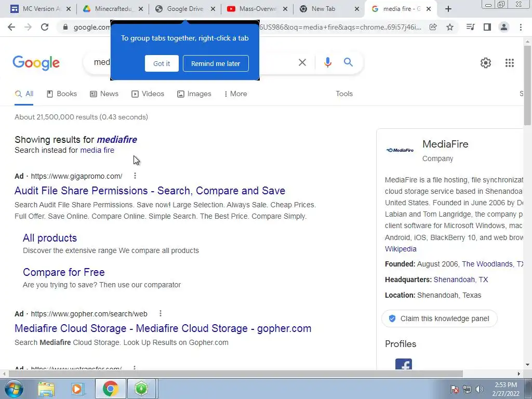Screen dimensions: 532x399
Task: Close the New Tab tab
Action: 356,9
